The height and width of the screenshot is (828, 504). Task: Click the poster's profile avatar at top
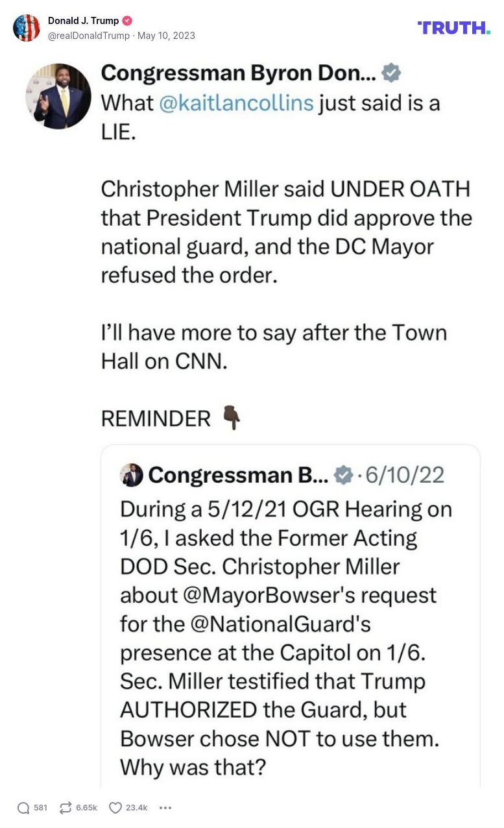[27, 28]
